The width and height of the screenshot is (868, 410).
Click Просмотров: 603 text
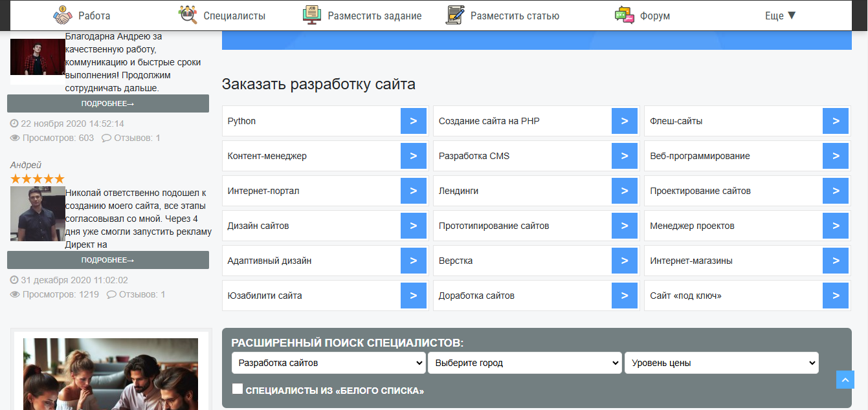(x=58, y=138)
